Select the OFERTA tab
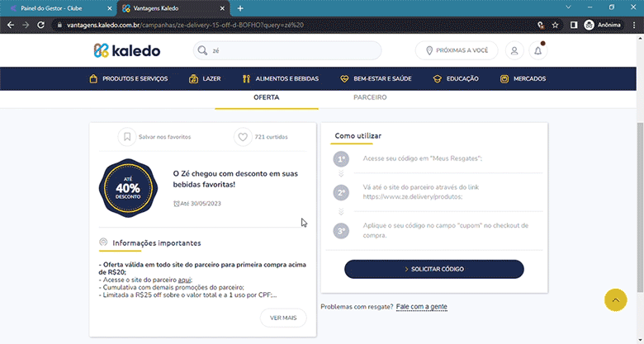The height and width of the screenshot is (344, 644). (266, 97)
